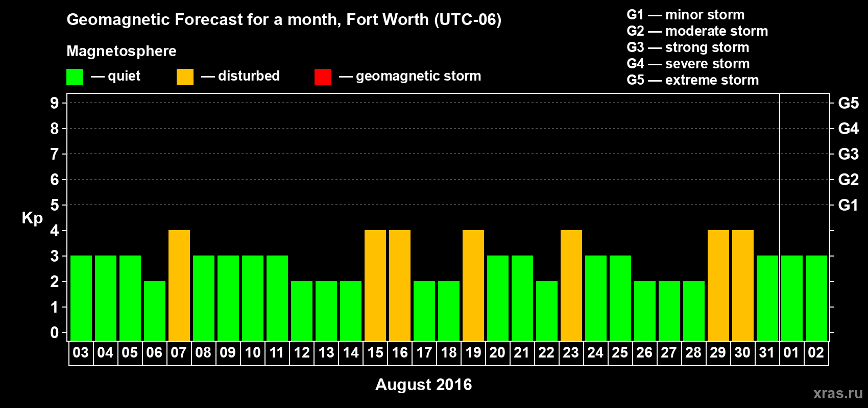Click the Kp value 5 axis tick label
The width and height of the screenshot is (868, 408).
pyautogui.click(x=55, y=205)
